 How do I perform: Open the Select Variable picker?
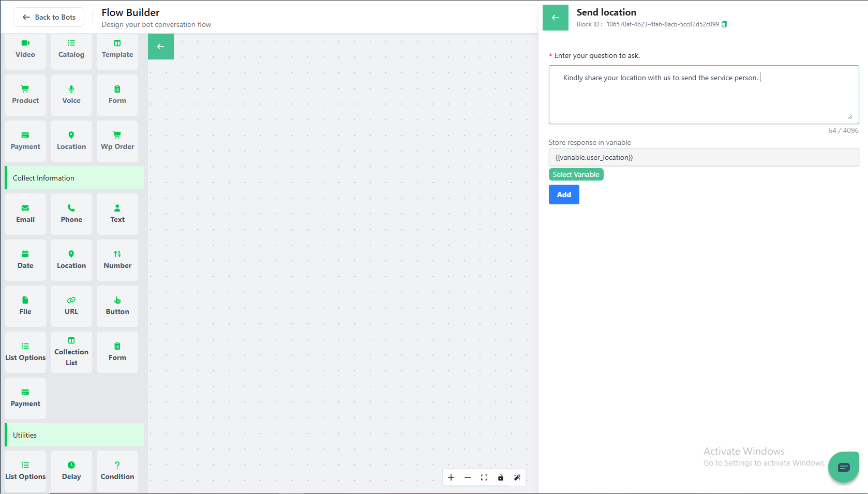(x=576, y=174)
